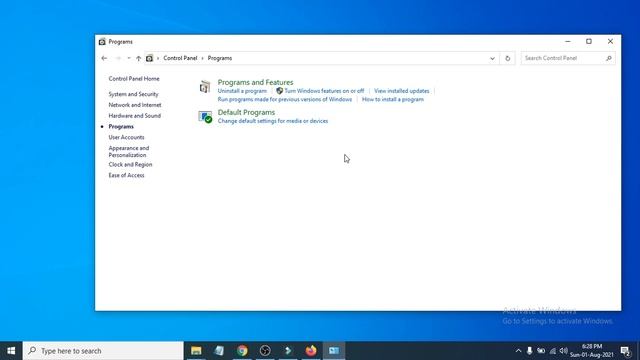
Task: Open Appearance and Personalization
Action: [129, 151]
